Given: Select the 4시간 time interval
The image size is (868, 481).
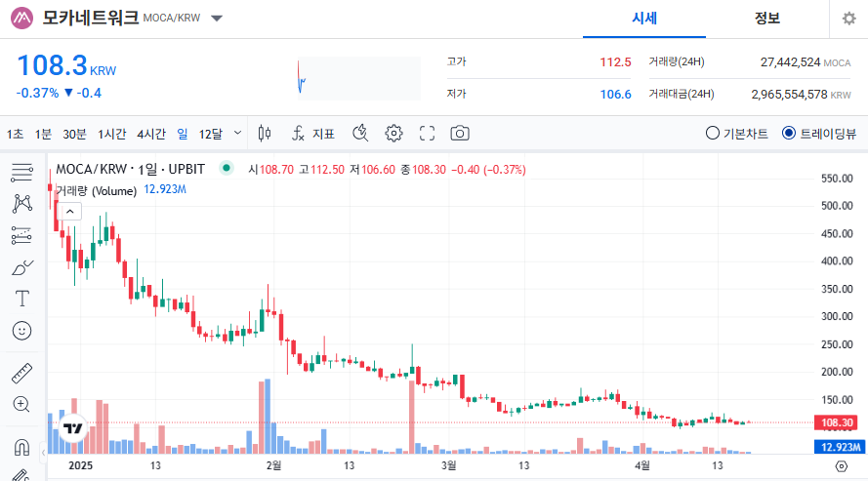Looking at the screenshot, I should point(151,134).
